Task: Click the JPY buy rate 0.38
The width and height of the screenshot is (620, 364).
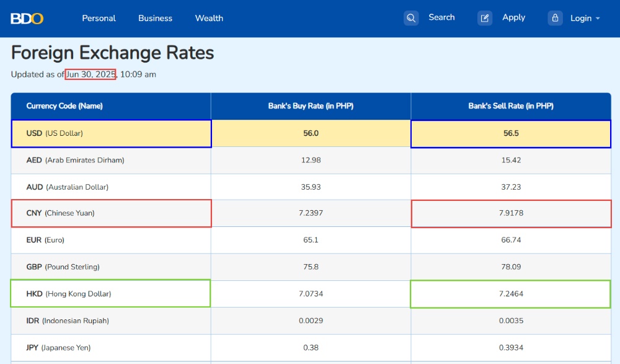Action: (311, 348)
